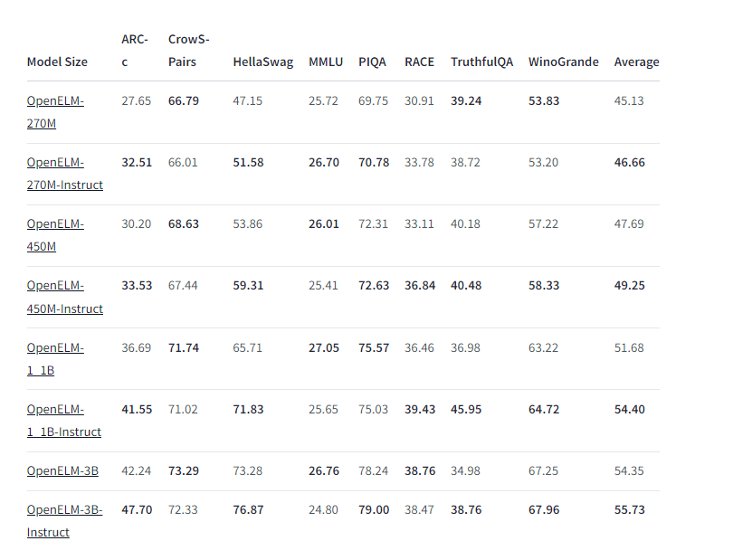Select the 66.79 CrowS-Pairs score cell

(183, 100)
